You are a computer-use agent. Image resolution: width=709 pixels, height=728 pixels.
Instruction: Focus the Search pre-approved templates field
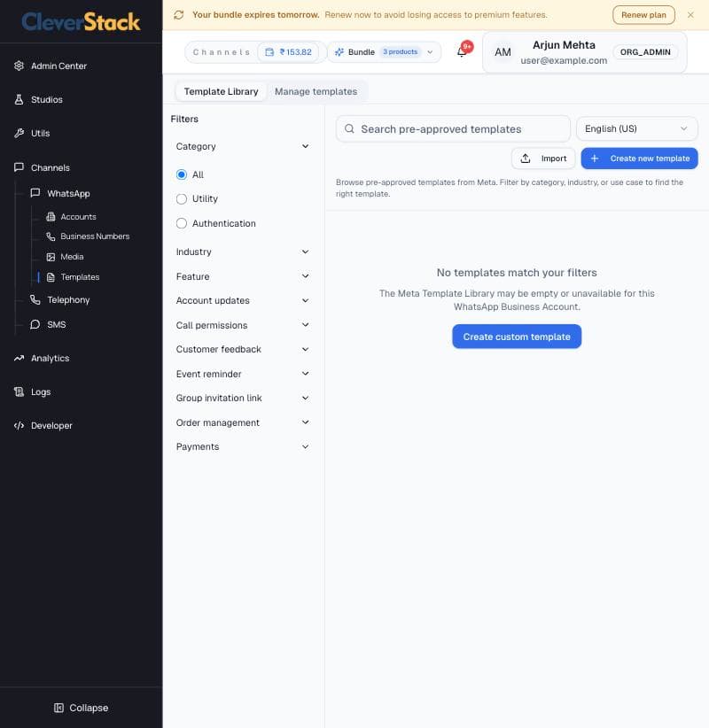point(453,128)
